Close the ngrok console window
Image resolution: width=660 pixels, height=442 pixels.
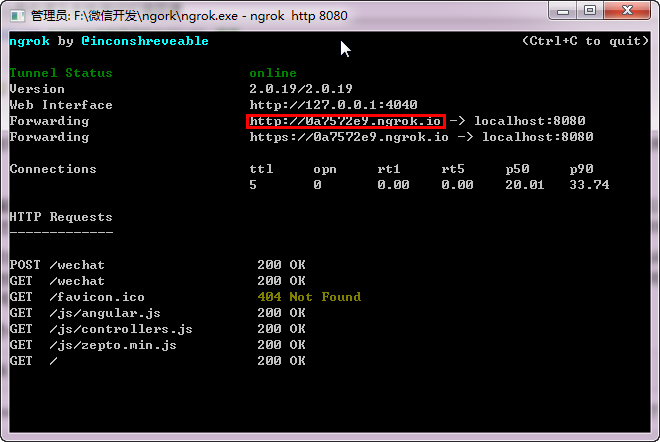click(627, 11)
